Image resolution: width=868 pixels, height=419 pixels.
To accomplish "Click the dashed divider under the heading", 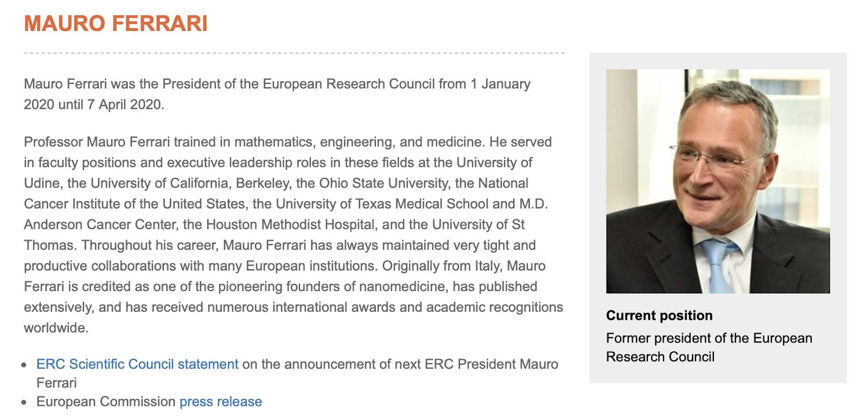I will click(294, 53).
